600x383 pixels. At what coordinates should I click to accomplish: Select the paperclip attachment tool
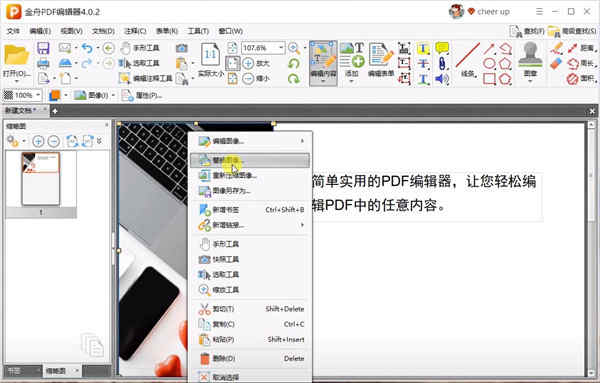point(442,64)
